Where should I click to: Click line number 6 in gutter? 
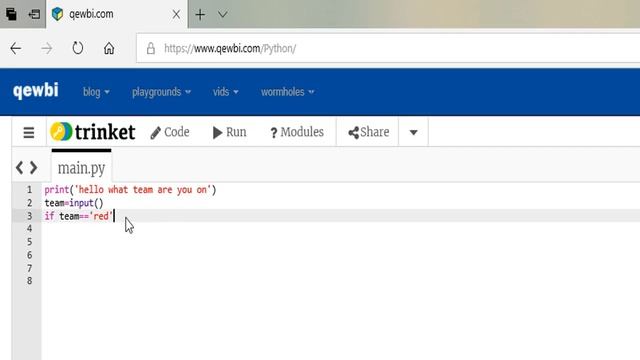coord(29,255)
